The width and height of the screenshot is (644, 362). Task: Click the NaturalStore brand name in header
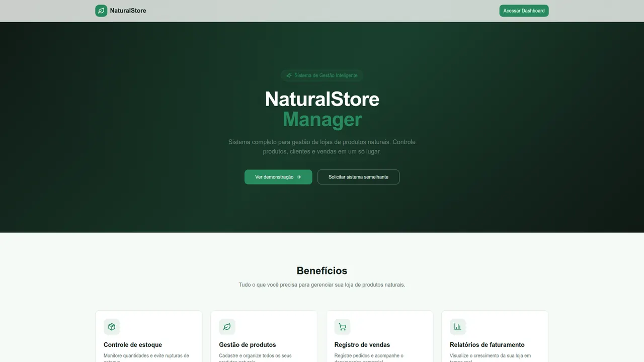click(x=128, y=11)
